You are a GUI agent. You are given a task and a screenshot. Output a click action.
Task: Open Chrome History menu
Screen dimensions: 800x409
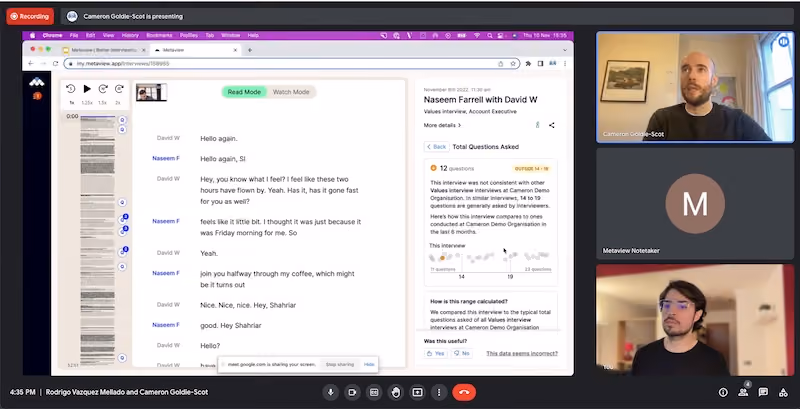[130, 36]
